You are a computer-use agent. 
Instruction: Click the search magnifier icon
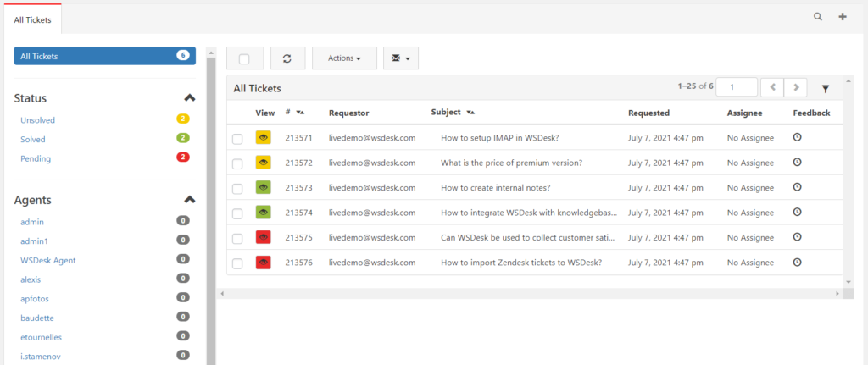point(818,17)
